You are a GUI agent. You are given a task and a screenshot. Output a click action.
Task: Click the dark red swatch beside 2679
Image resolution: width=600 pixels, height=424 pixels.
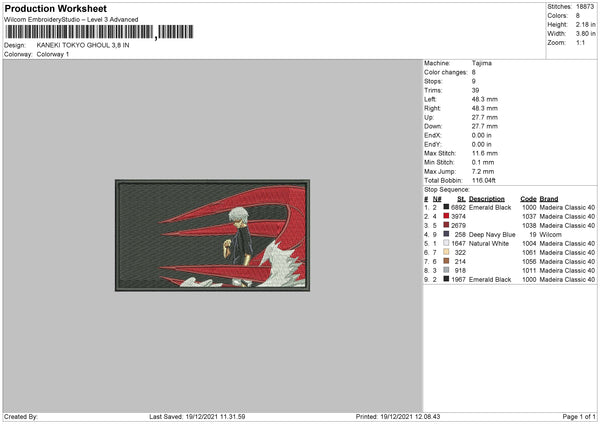coord(446,225)
